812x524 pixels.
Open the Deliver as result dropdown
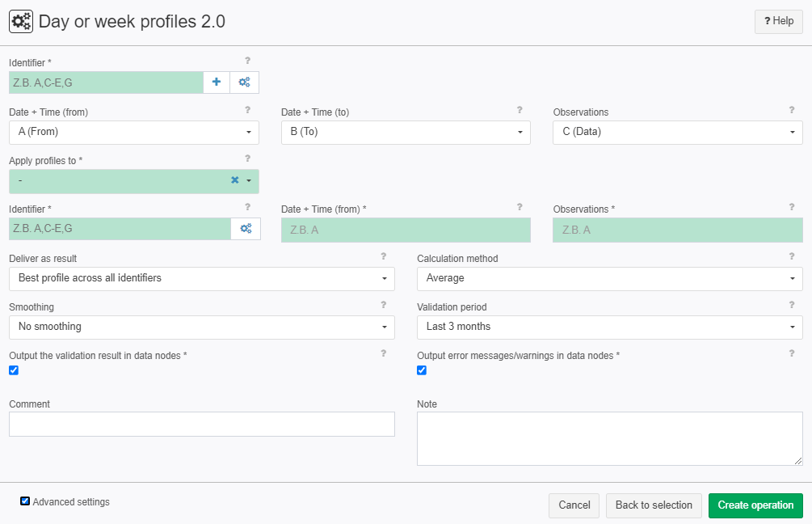click(x=201, y=279)
